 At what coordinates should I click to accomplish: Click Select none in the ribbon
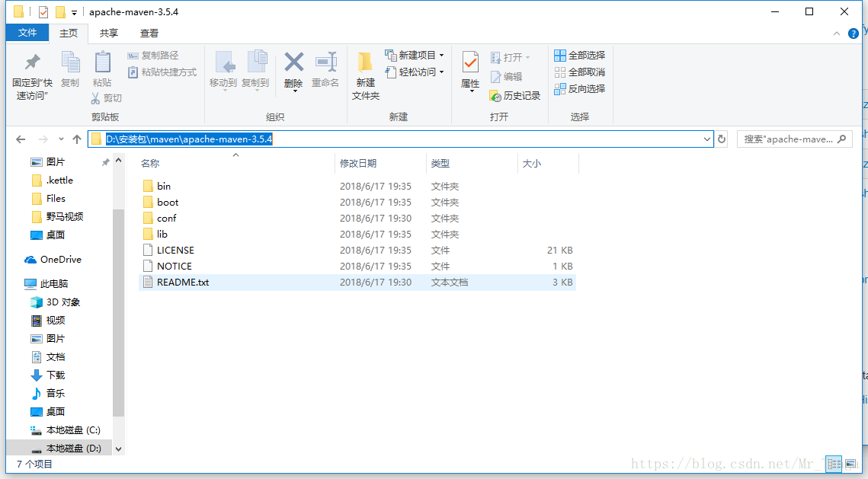pyautogui.click(x=580, y=72)
